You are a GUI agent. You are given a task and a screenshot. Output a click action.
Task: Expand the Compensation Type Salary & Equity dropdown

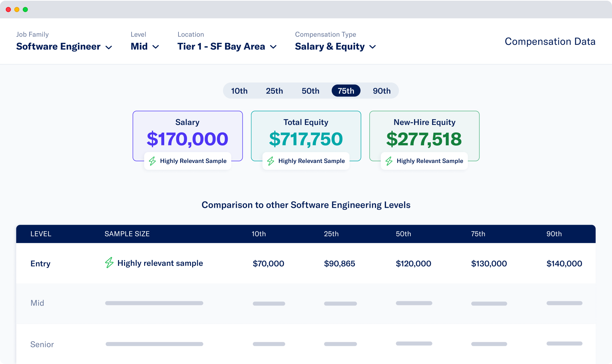(x=336, y=47)
